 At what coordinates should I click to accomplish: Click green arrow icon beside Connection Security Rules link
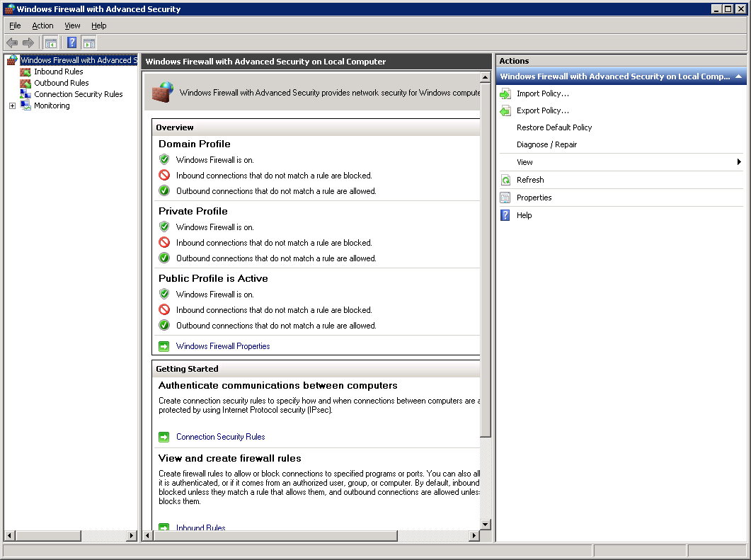[164, 437]
